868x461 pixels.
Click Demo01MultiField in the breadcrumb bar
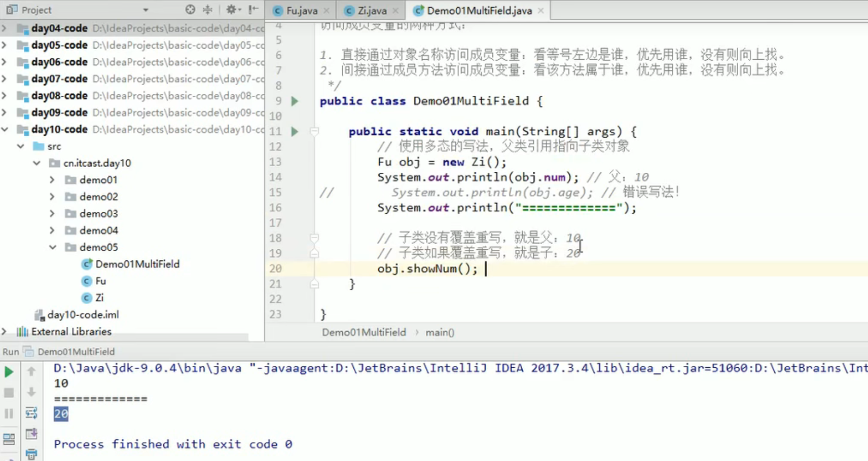(x=364, y=332)
